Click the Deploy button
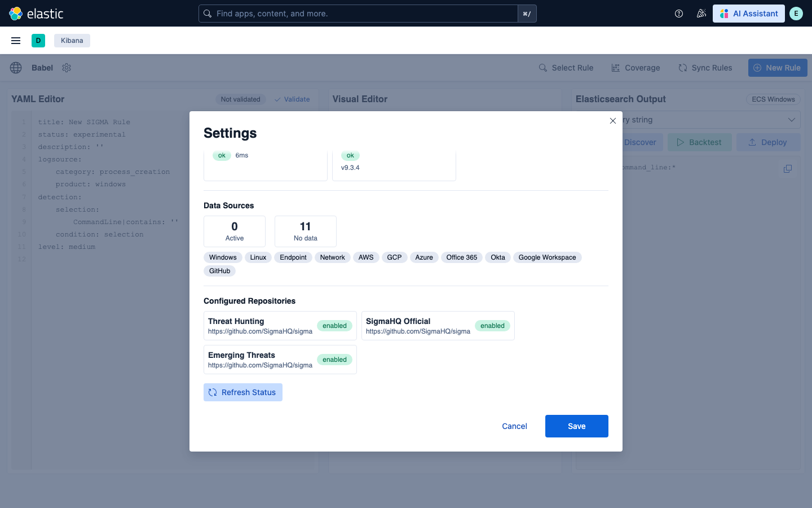The width and height of the screenshot is (812, 508). point(768,142)
